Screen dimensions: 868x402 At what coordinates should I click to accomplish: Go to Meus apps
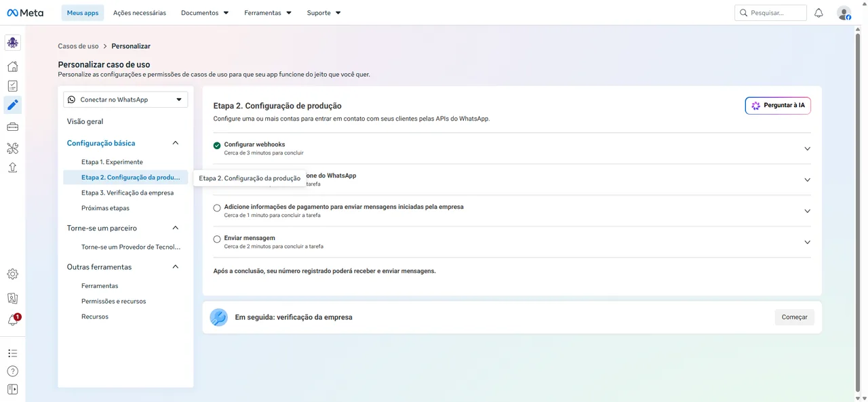pos(83,13)
